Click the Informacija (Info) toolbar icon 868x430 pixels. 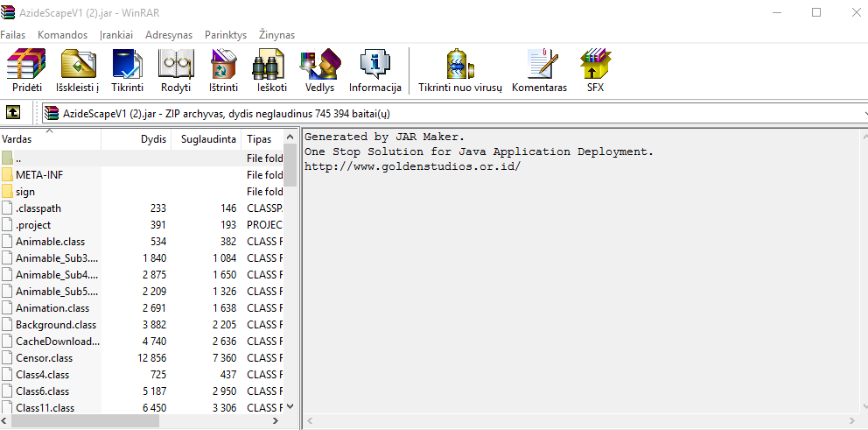coord(374,63)
